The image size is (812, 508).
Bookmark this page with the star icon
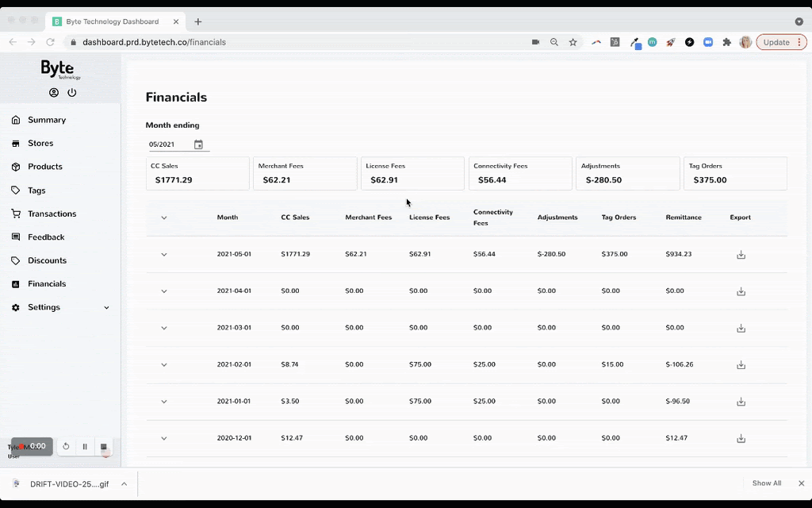[x=573, y=42]
